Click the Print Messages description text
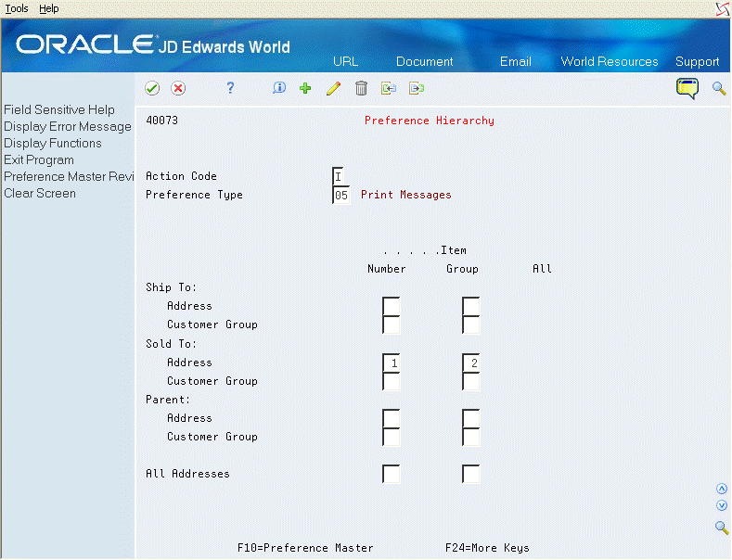This screenshot has width=732, height=560. (x=406, y=195)
